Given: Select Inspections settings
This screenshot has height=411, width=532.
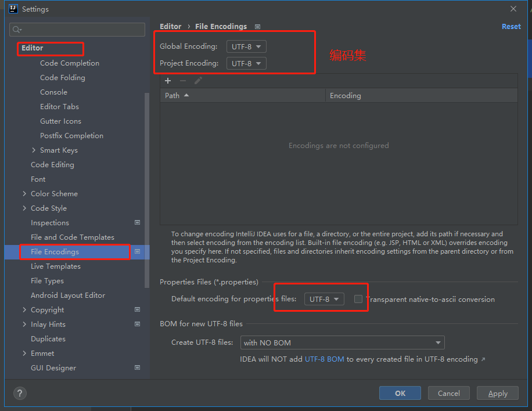Looking at the screenshot, I should (x=50, y=222).
